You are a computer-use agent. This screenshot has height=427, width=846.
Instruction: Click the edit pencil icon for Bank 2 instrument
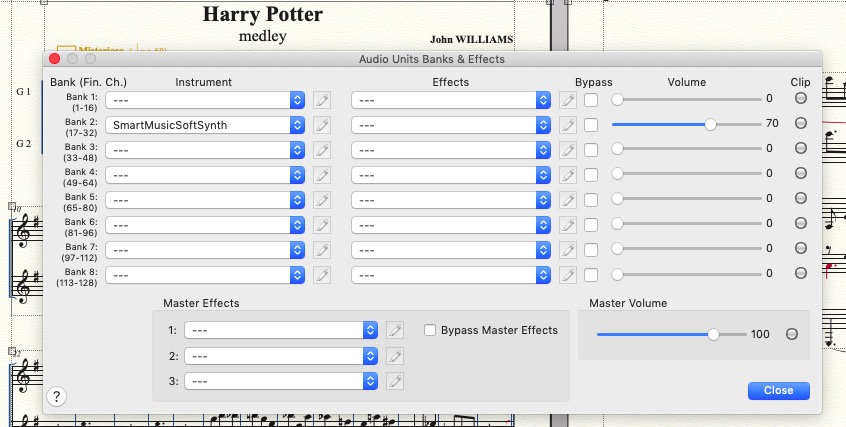(x=321, y=125)
